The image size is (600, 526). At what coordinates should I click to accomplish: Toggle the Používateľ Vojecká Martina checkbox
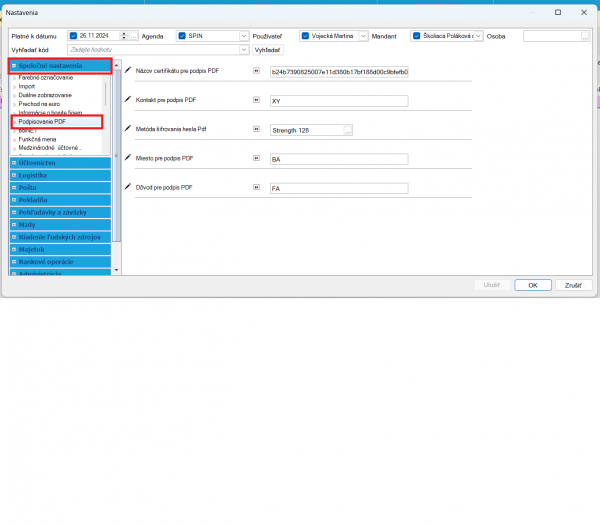(x=305, y=36)
